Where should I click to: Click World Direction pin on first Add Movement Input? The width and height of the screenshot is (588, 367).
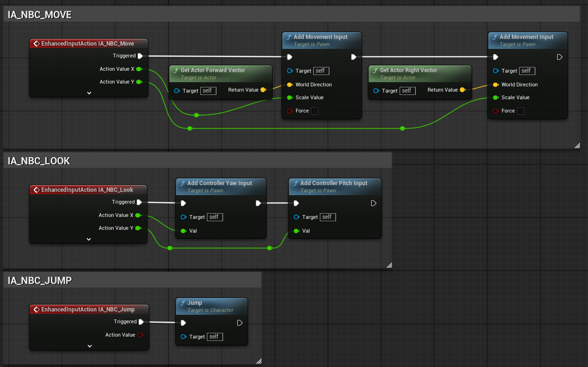(289, 85)
